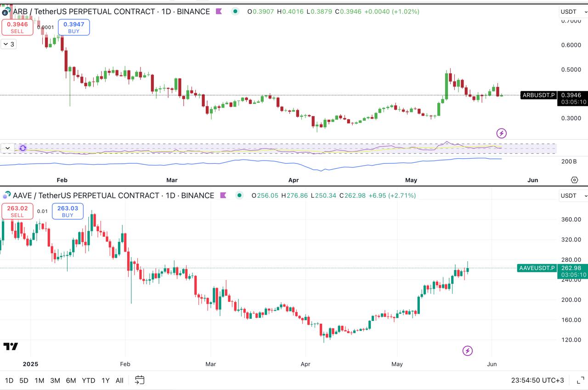This screenshot has height=390, width=588.
Task: Select the 3M range tab
Action: [x=55, y=380]
